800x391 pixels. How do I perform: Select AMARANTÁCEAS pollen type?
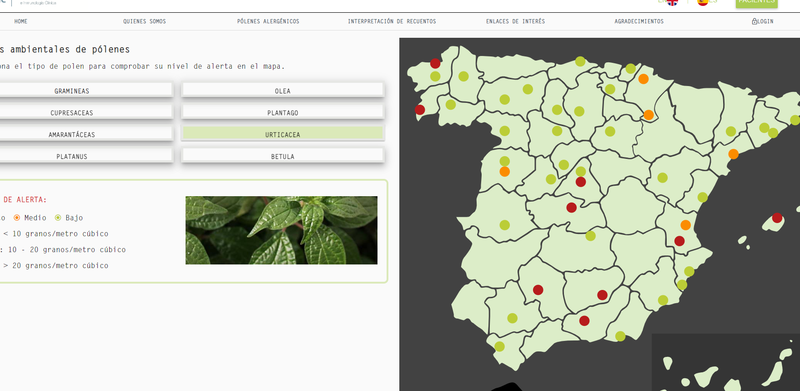click(x=72, y=135)
